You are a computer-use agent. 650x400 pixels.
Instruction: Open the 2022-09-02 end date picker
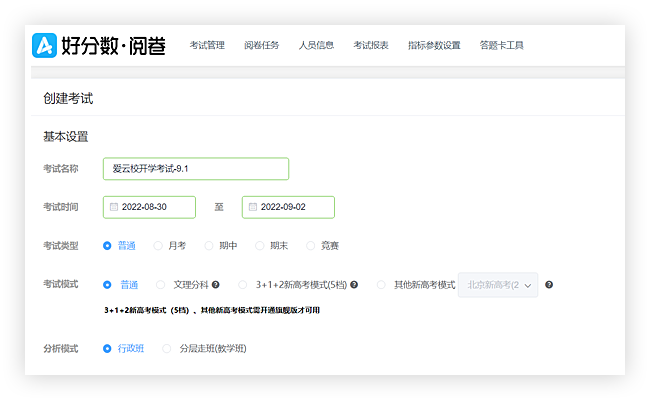click(288, 207)
